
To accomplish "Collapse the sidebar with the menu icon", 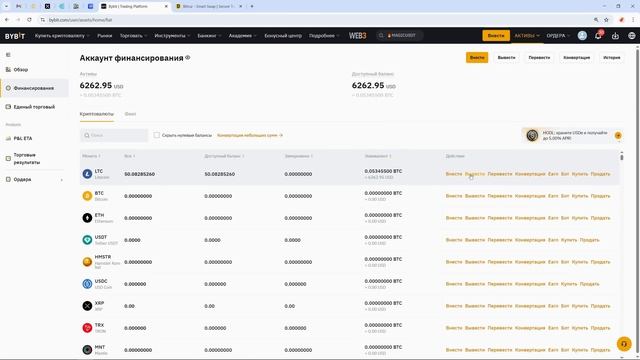I will point(8,55).
